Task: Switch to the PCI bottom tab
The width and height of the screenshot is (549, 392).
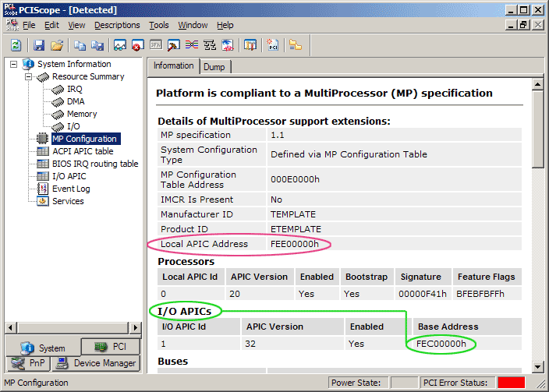Action: click(110, 347)
